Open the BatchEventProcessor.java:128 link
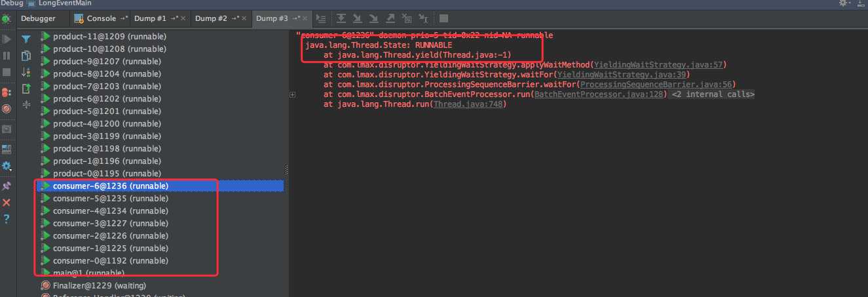 coord(599,94)
